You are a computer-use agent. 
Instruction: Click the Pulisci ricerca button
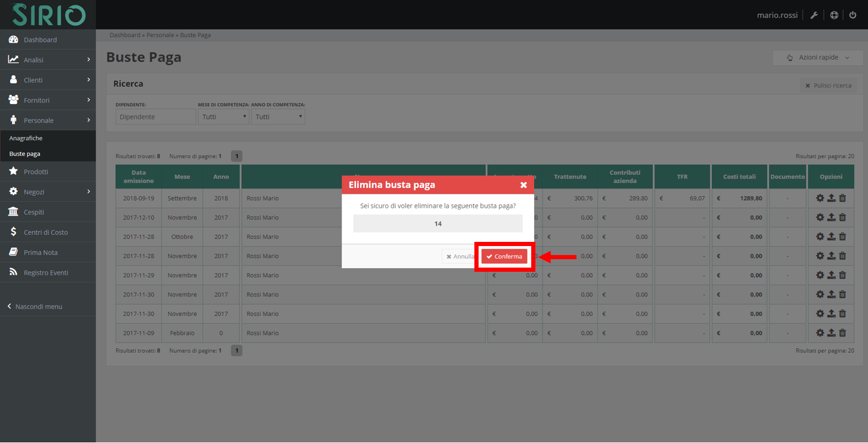tap(828, 86)
